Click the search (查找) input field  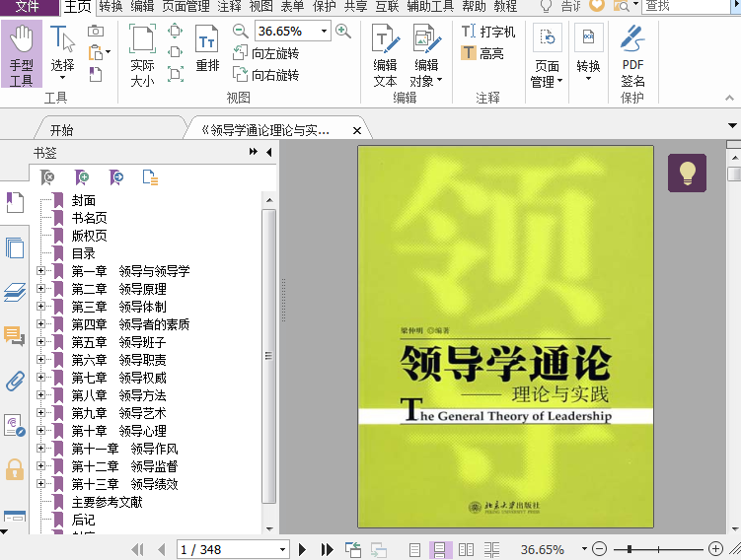point(686,6)
